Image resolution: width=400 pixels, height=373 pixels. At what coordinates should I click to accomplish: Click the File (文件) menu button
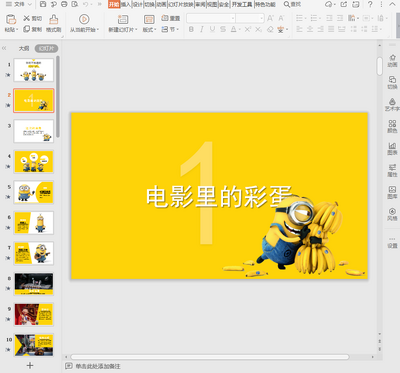(19, 4)
